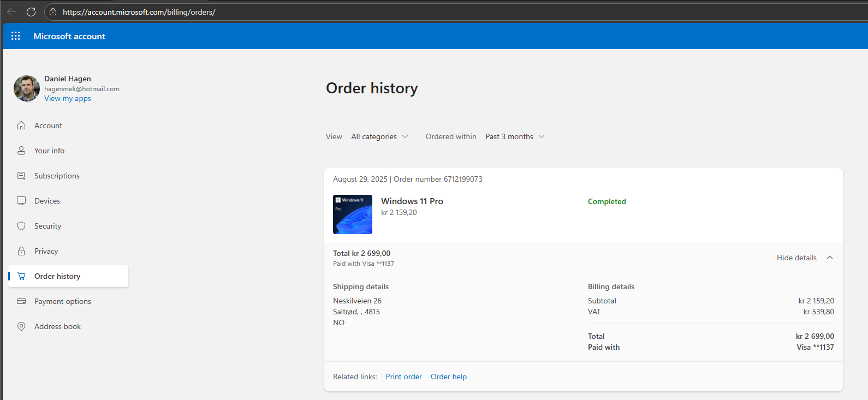Click the Address book pin icon
868x400 pixels.
click(x=21, y=326)
